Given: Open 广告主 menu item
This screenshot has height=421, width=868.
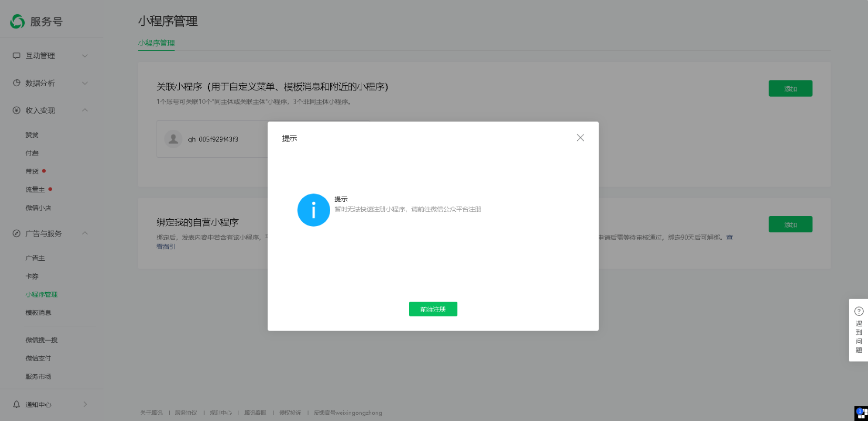Looking at the screenshot, I should coord(35,259).
